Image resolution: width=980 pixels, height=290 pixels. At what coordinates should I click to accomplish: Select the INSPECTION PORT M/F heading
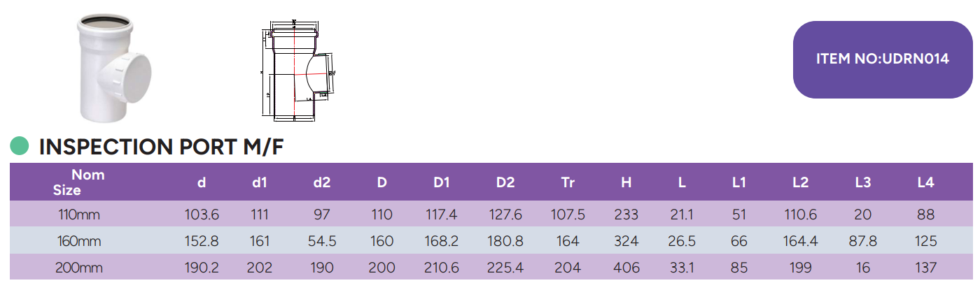click(161, 147)
